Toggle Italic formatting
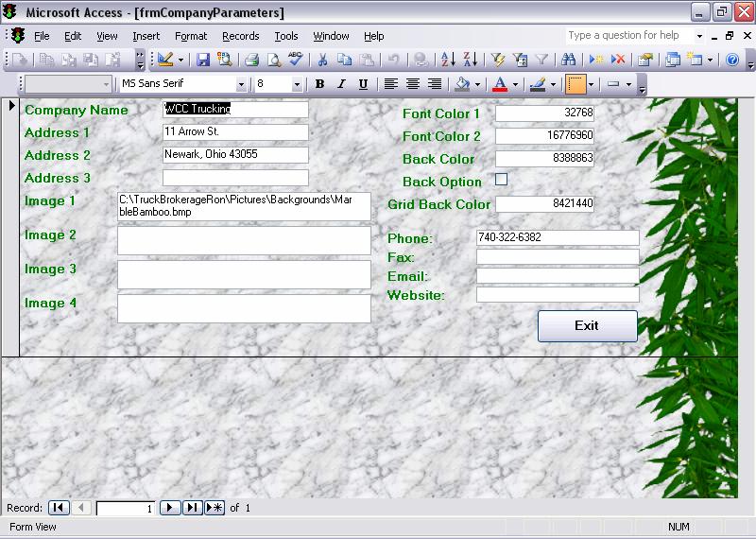The width and height of the screenshot is (756, 539). pos(342,84)
